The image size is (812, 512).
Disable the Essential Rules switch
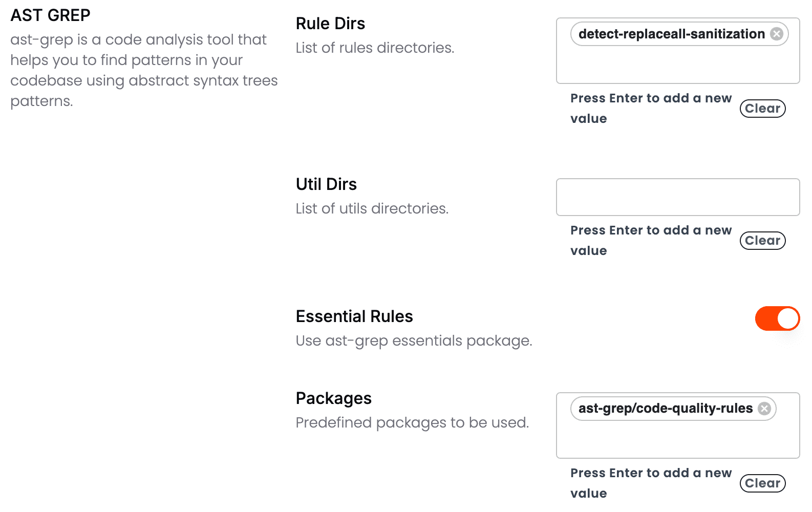777,318
